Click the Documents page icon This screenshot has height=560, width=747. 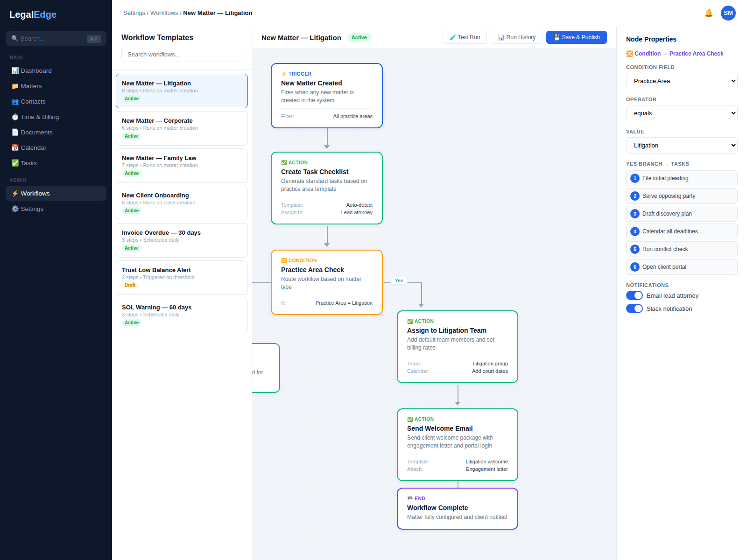[x=15, y=133]
